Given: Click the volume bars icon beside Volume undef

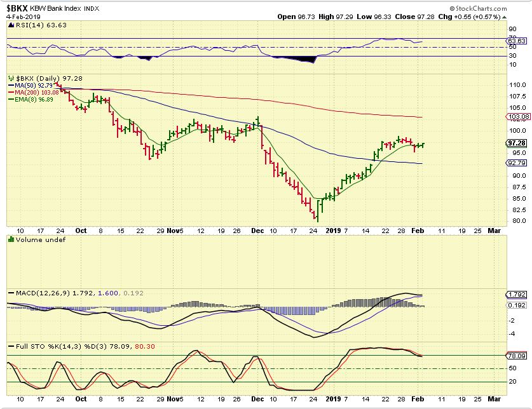Looking at the screenshot, I should pos(11,240).
